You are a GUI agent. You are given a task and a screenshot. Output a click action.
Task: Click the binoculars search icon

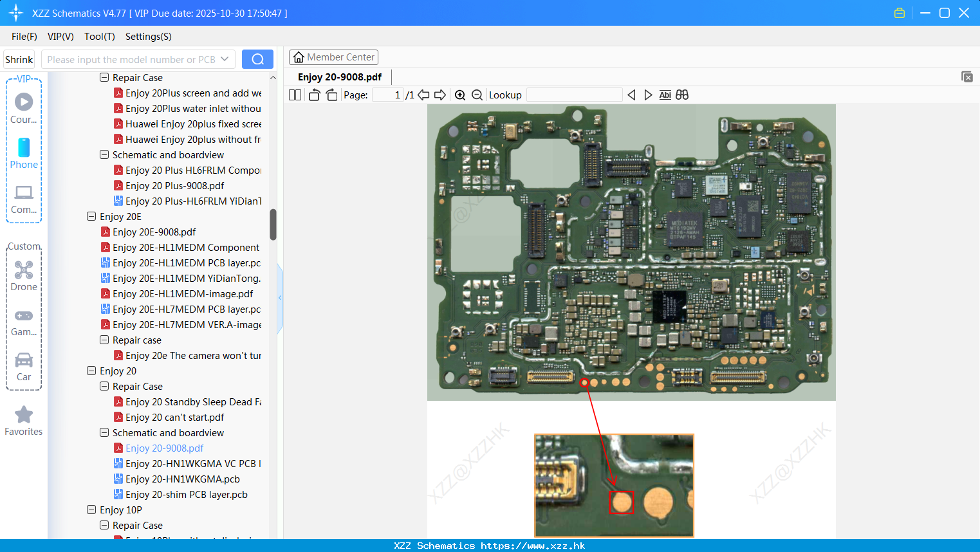[x=682, y=95]
